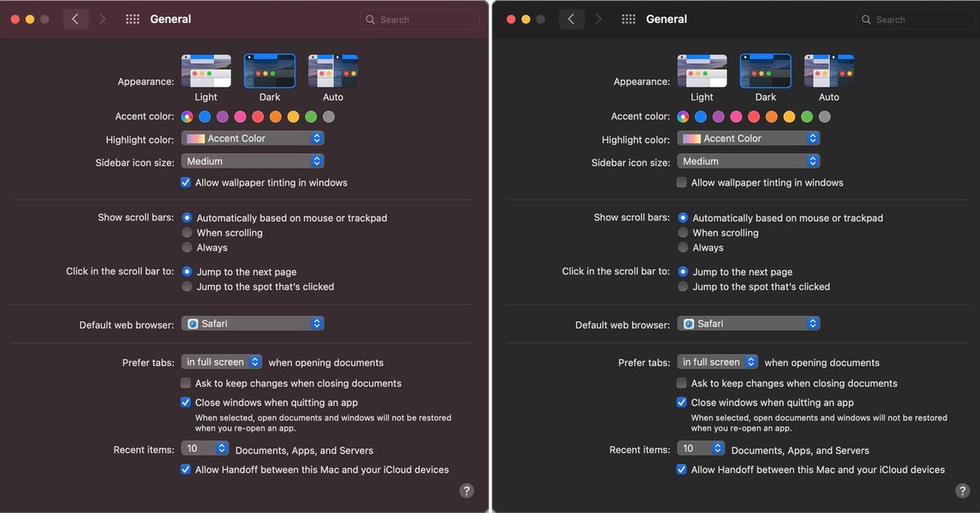Click the back navigation arrow
Image resolution: width=980 pixels, height=513 pixels.
(x=75, y=18)
